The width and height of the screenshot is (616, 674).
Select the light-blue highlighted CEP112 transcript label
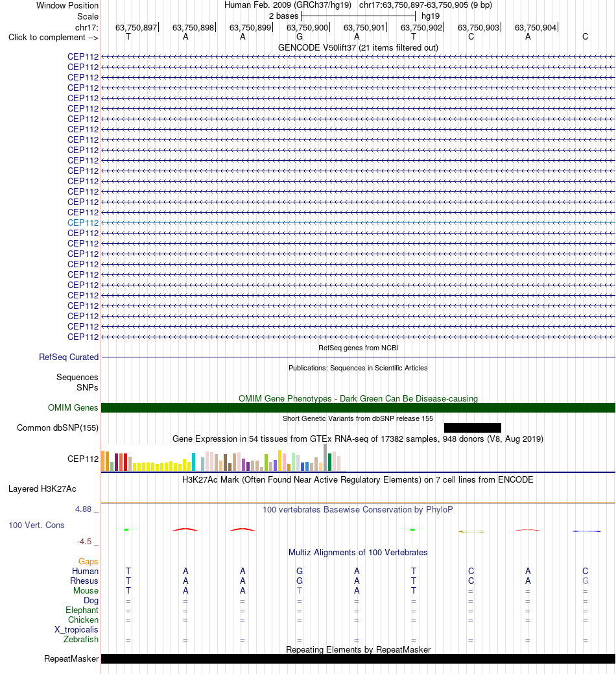pyautogui.click(x=83, y=223)
